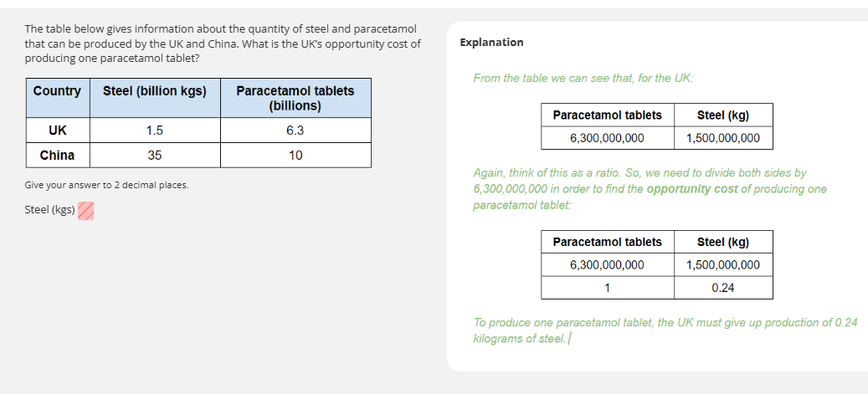The image size is (868, 394).
Task: Select the Country header cell
Action: 57,91
